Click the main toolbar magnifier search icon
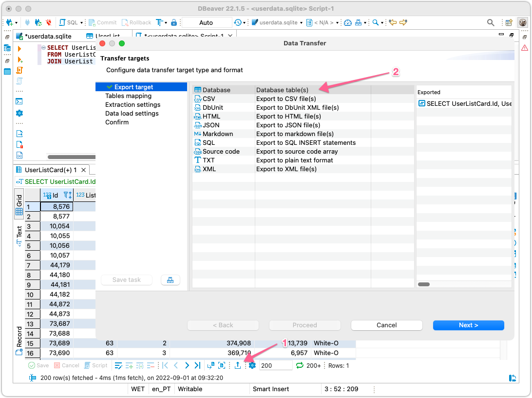 point(375,22)
